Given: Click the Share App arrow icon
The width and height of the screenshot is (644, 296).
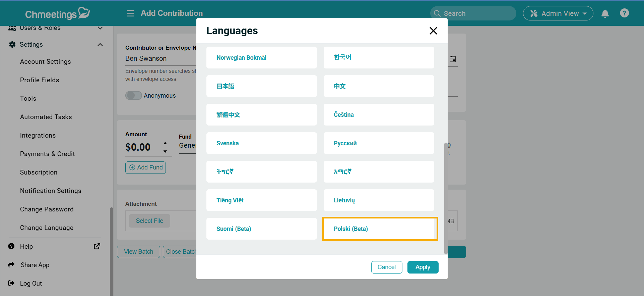Looking at the screenshot, I should (11, 265).
